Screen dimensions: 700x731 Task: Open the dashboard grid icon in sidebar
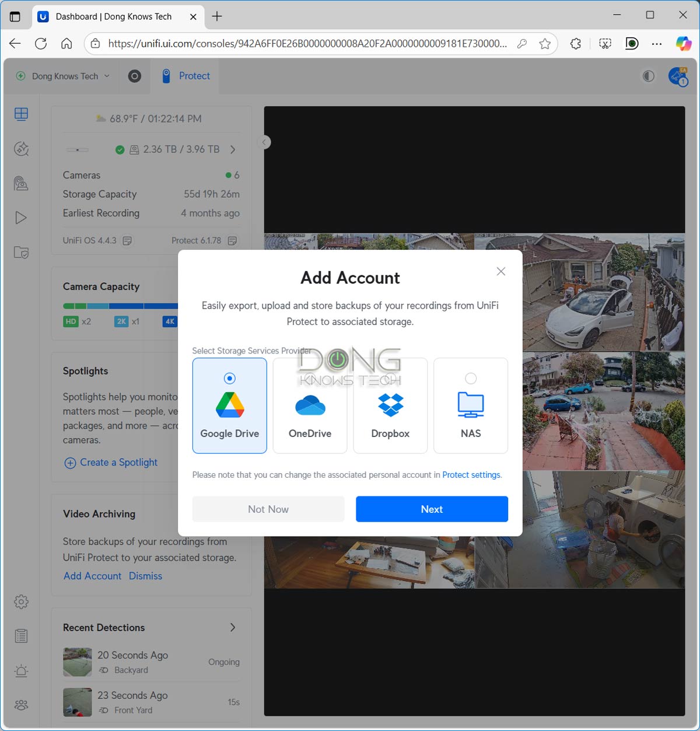tap(21, 114)
